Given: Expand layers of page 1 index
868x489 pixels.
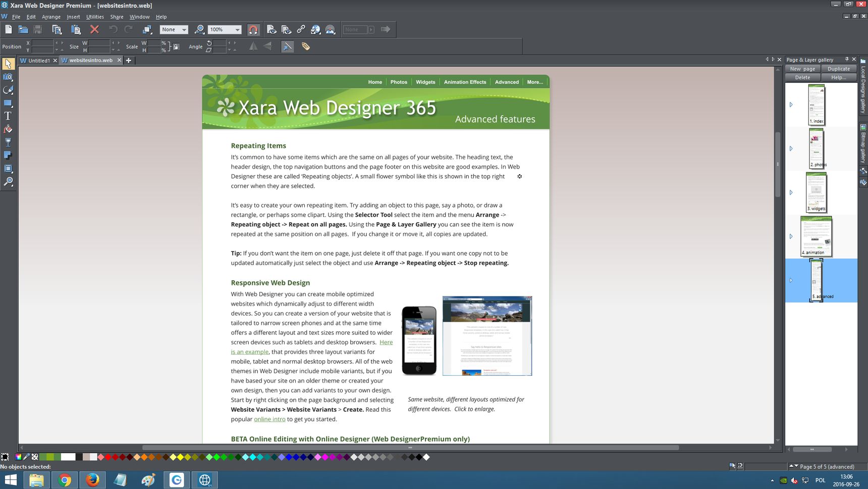Looking at the screenshot, I should 791,105.
